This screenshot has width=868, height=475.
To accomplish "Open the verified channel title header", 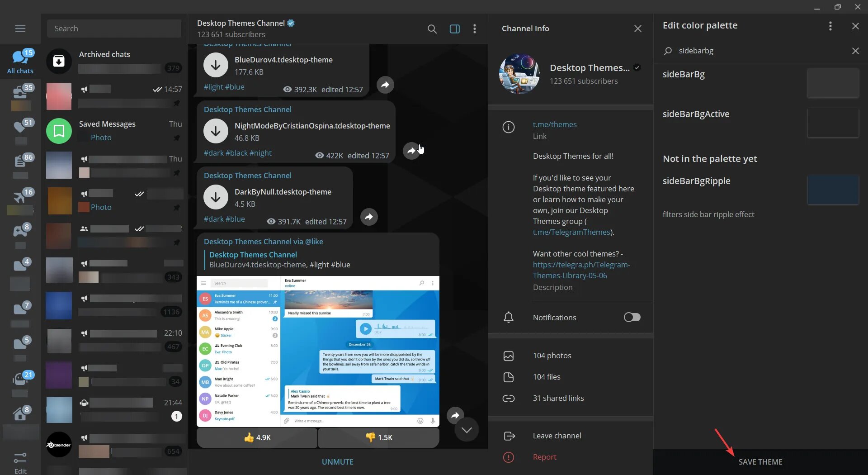I will tap(246, 23).
